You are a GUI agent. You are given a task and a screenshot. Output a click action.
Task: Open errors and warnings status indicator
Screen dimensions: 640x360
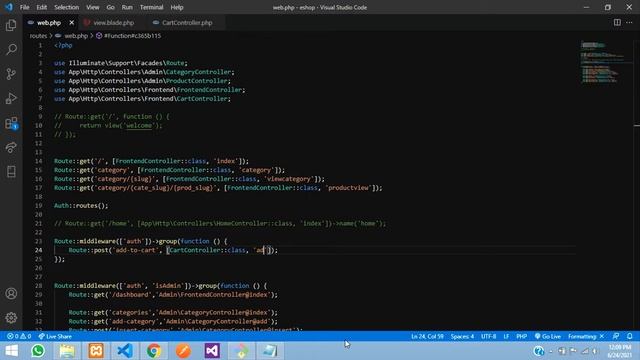19,336
